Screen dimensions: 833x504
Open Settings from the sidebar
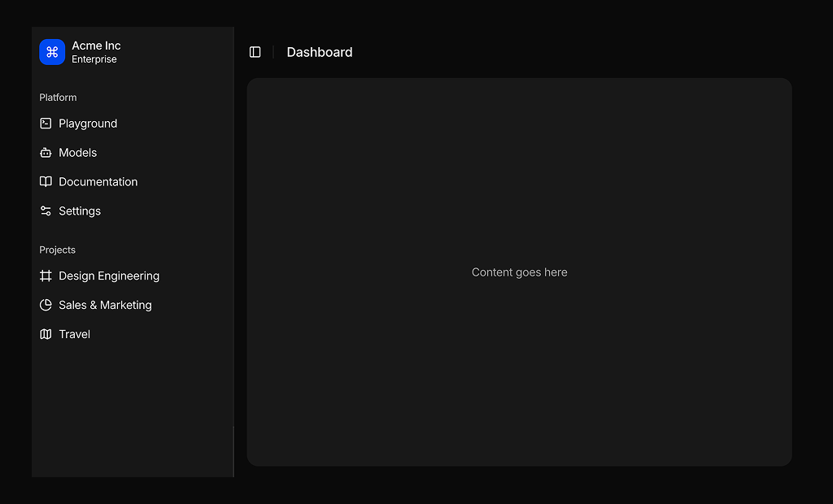coord(80,211)
